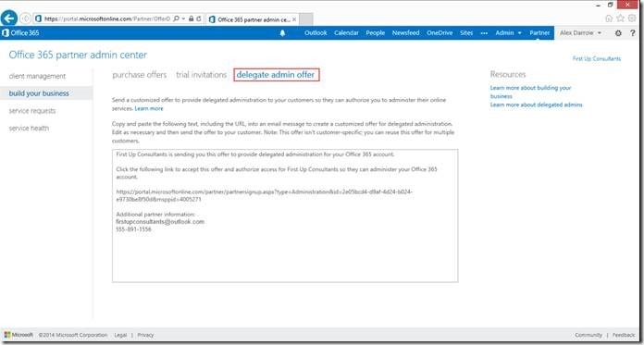Screen dimensions: 644x345
Task: Go to Calendar in navigation bar
Action: click(x=346, y=33)
